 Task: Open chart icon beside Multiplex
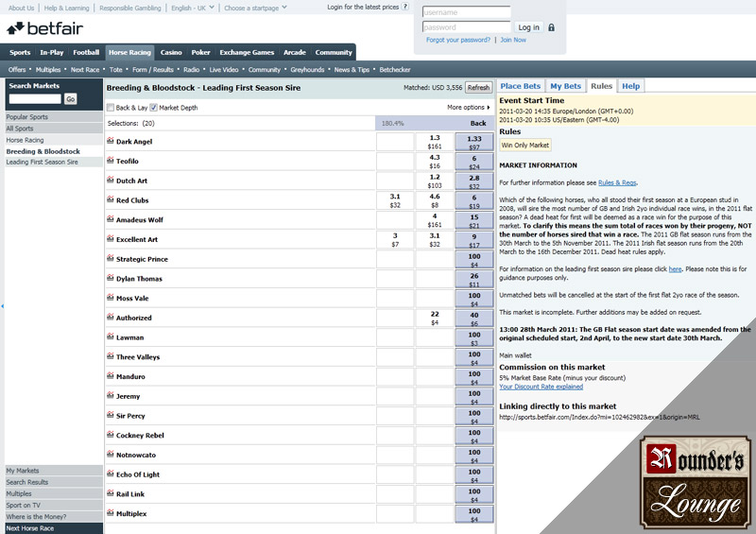pyautogui.click(x=110, y=513)
